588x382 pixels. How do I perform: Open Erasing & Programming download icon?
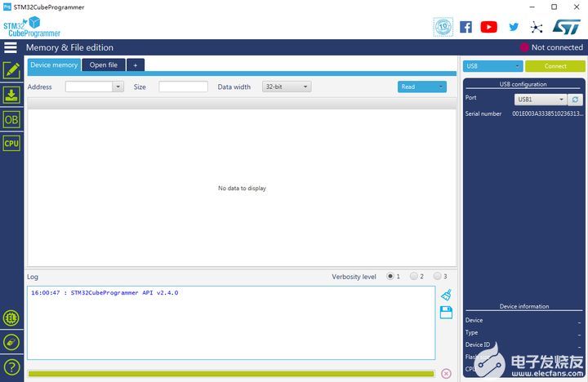tap(11, 95)
